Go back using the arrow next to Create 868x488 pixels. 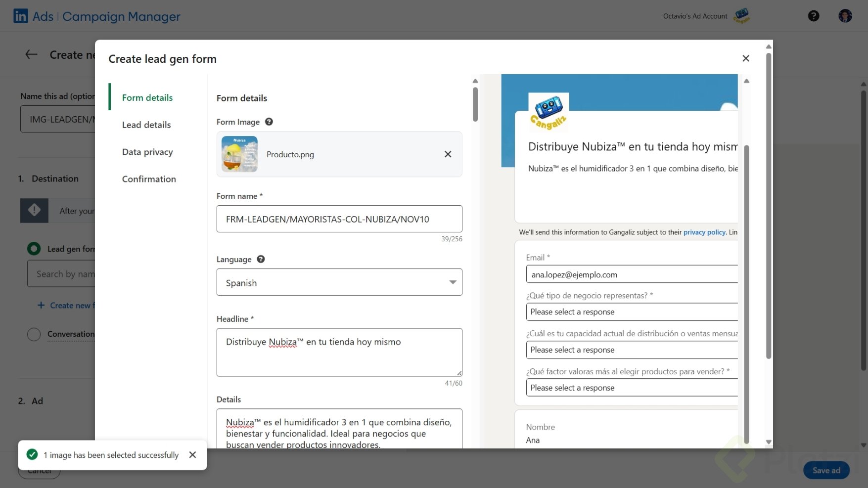32,55
